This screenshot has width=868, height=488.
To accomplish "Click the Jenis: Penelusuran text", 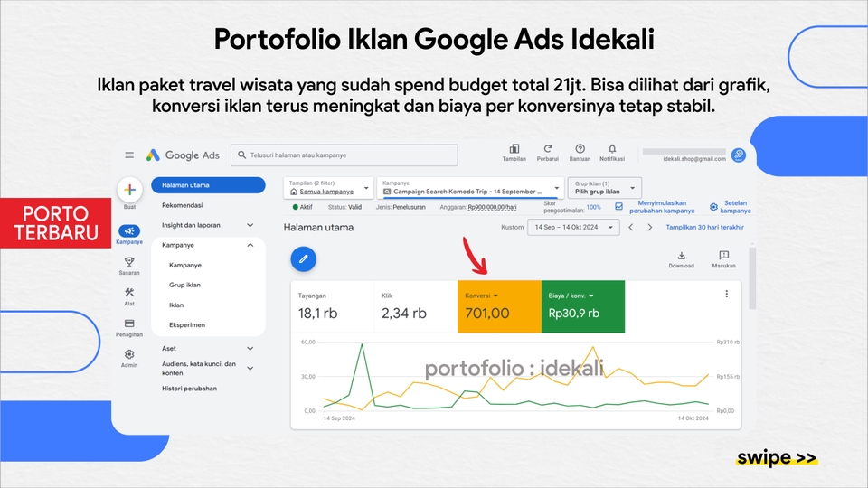I will (x=401, y=207).
